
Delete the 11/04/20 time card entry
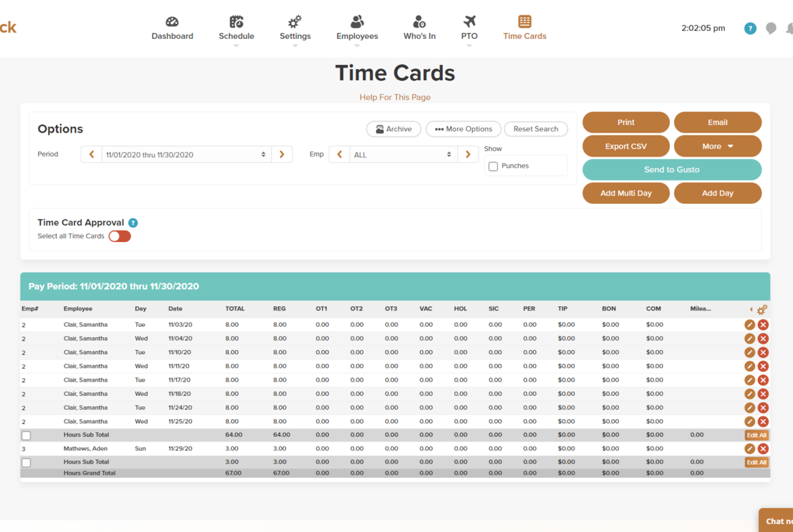click(763, 338)
